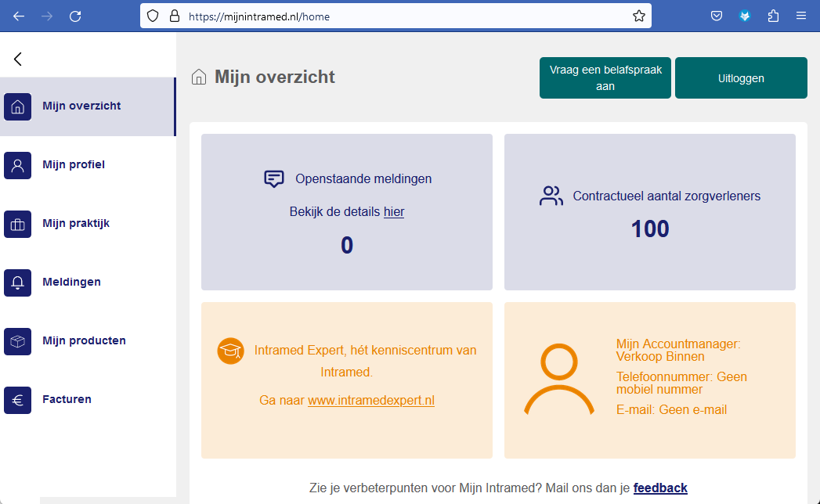Click the blue fox extension icon

745,16
